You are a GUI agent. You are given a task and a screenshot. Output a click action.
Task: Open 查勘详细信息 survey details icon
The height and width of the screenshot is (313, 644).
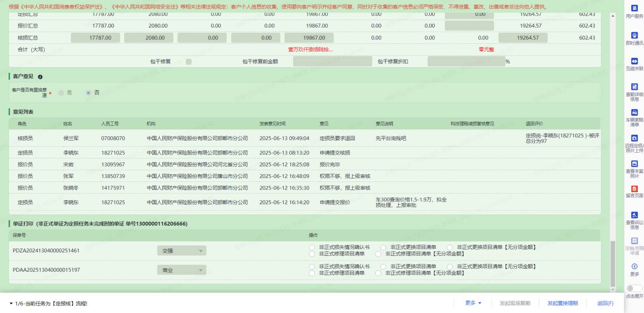pos(634,87)
